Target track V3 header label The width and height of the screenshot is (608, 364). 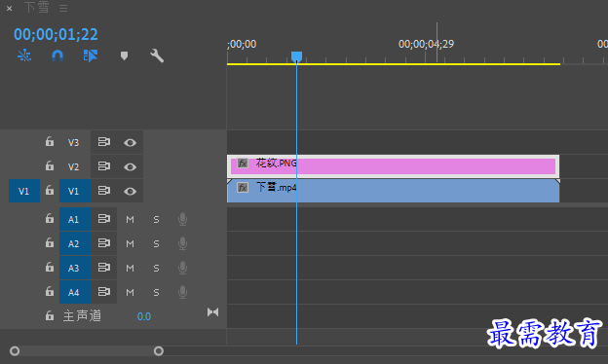[x=74, y=142]
